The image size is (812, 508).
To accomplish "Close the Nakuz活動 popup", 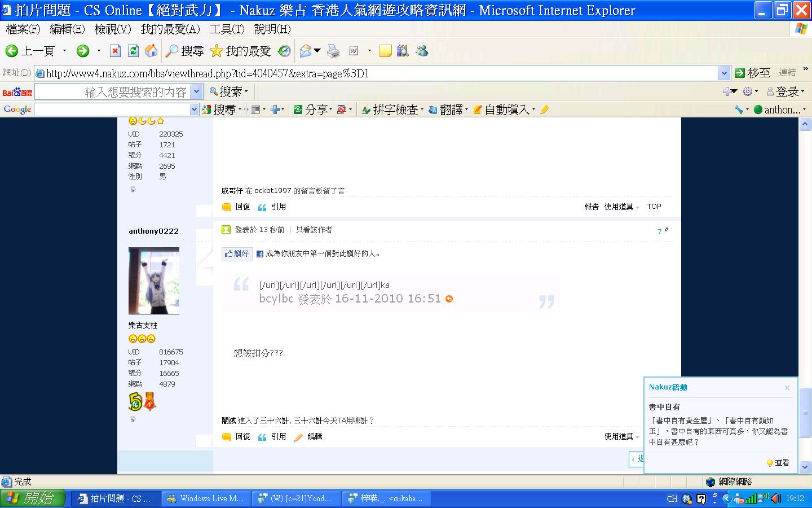I will [787, 388].
